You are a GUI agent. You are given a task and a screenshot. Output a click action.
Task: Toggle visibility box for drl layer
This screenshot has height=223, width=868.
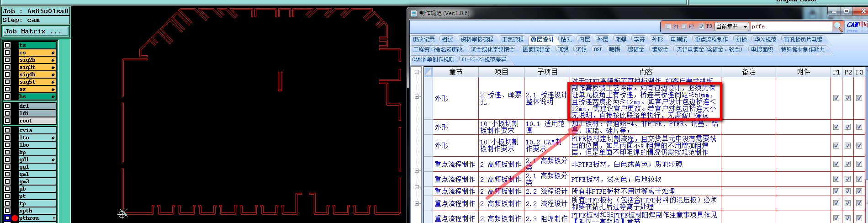[x=7, y=106]
